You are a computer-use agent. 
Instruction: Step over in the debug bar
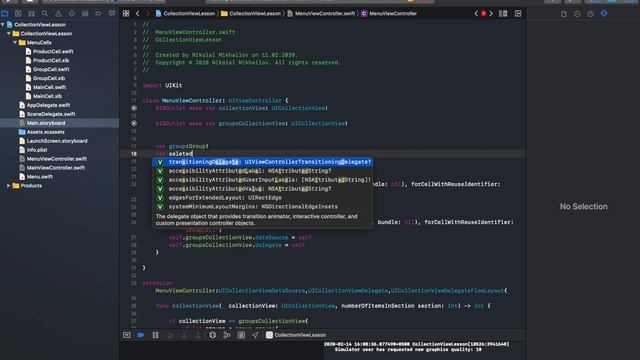pos(170,335)
